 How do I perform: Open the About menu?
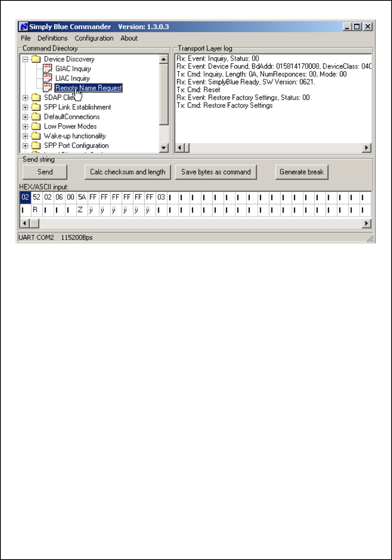(129, 38)
